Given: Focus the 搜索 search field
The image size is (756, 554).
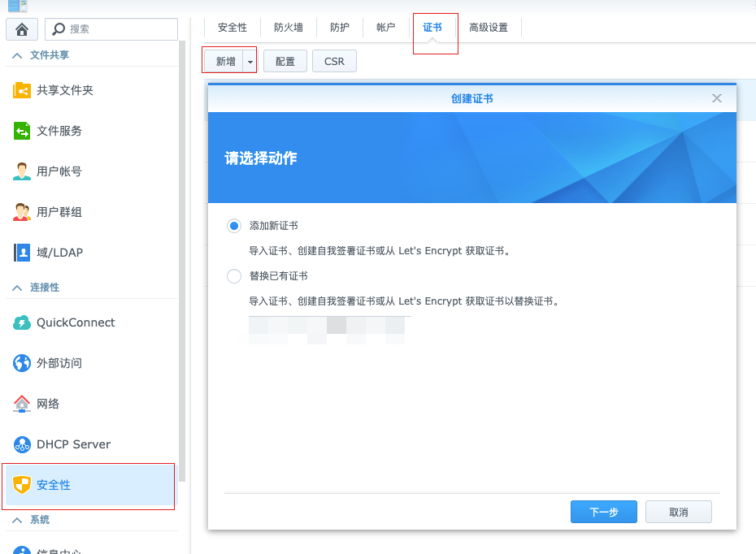Looking at the screenshot, I should click(112, 29).
